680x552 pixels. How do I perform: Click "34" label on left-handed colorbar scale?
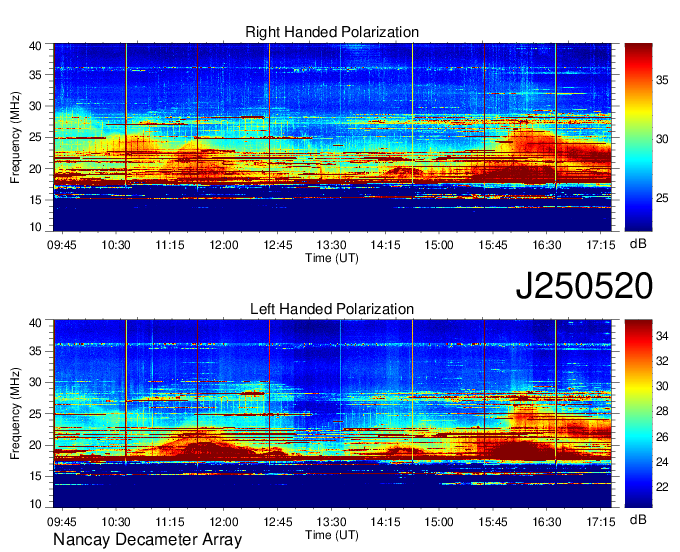pyautogui.click(x=662, y=335)
